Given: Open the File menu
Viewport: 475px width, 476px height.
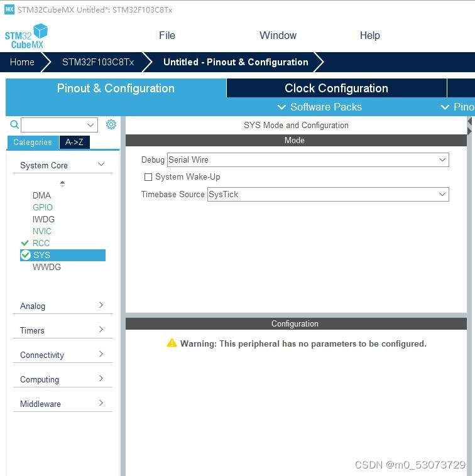Looking at the screenshot, I should 167,36.
